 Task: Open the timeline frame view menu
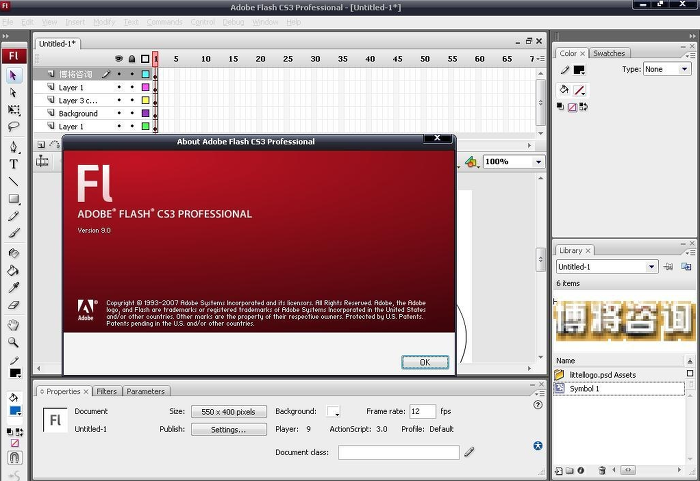[541, 59]
